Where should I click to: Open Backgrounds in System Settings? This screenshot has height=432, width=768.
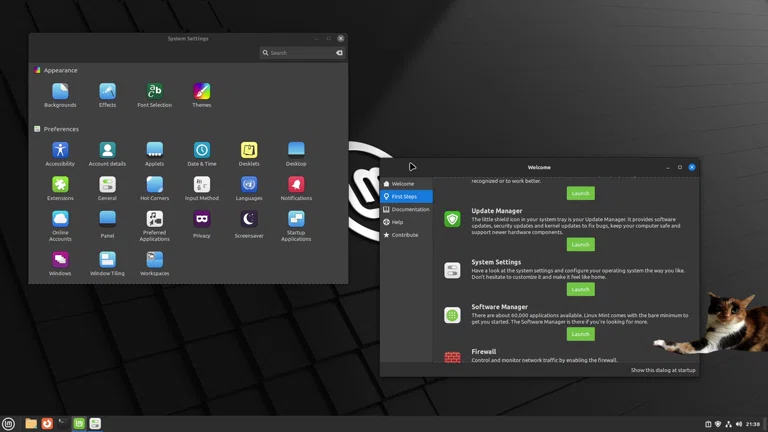(x=60, y=95)
